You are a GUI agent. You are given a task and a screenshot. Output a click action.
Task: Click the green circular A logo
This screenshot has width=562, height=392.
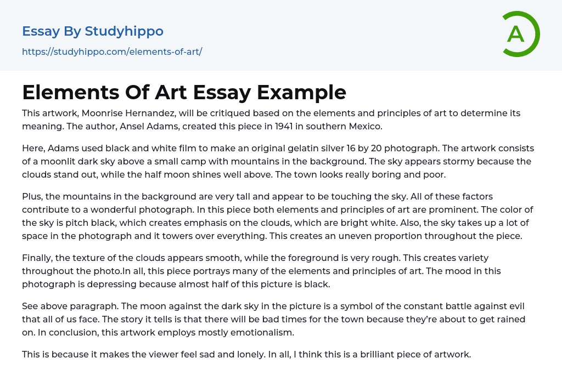(x=520, y=34)
